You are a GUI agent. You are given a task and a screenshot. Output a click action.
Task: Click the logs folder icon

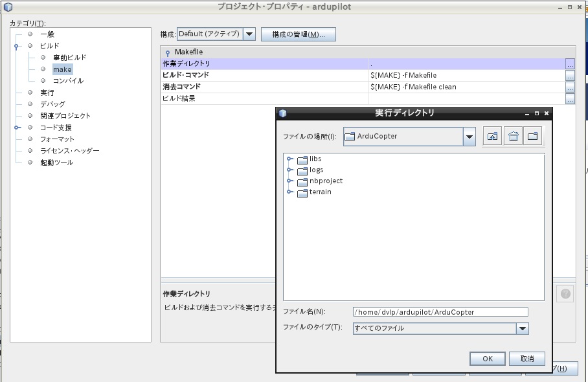click(x=302, y=171)
